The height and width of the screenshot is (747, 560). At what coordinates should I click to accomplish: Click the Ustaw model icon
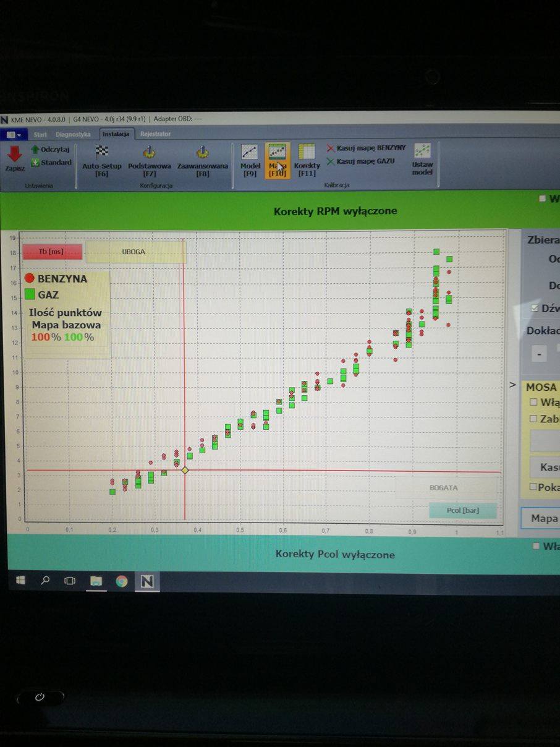point(423,151)
